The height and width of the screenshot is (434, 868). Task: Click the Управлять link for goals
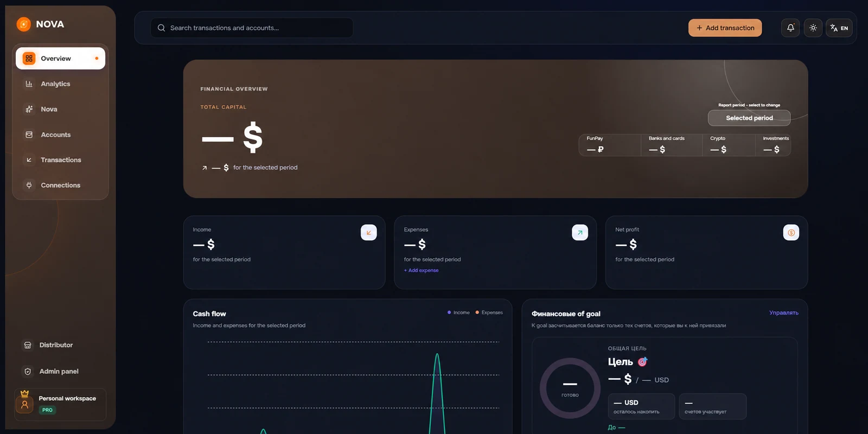[x=784, y=313]
